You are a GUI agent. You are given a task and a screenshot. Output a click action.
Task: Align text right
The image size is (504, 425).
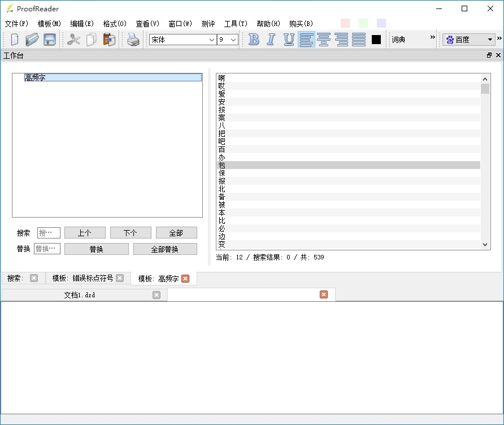(341, 40)
